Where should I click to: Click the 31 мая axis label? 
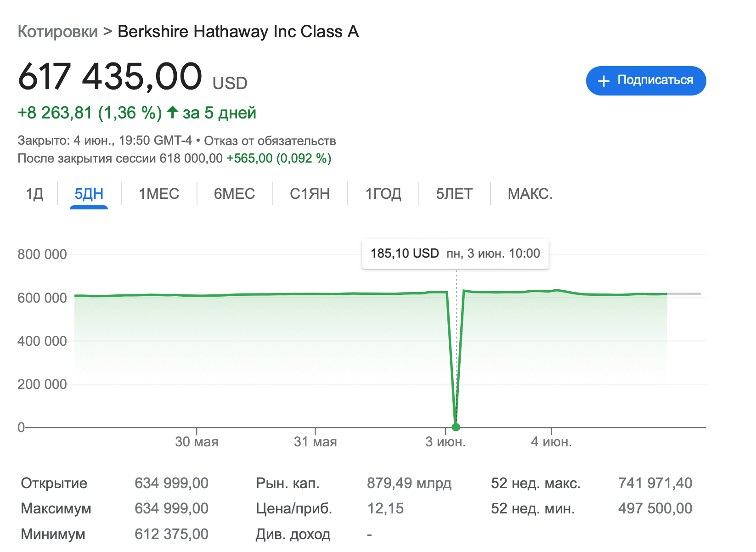[x=315, y=442]
